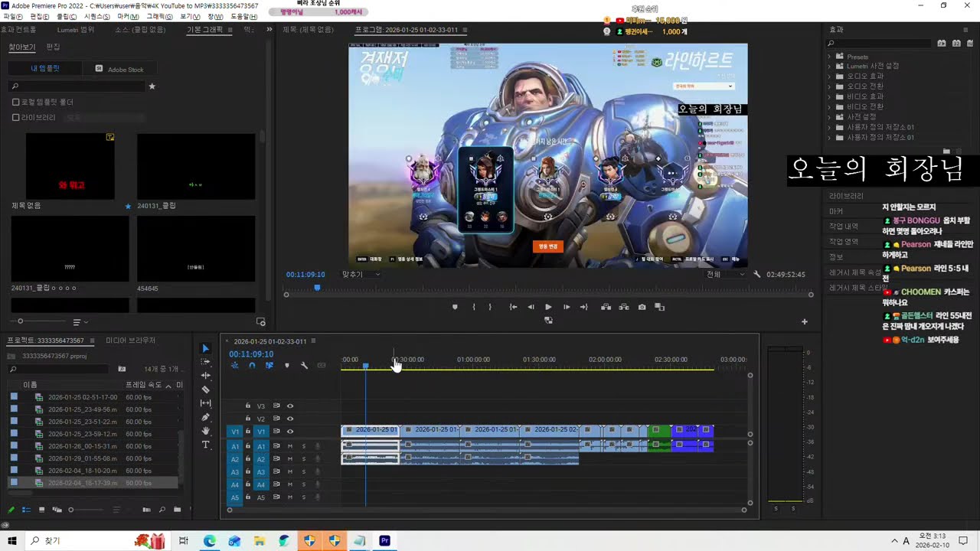Toggle V3 track eye visibility

click(x=290, y=406)
